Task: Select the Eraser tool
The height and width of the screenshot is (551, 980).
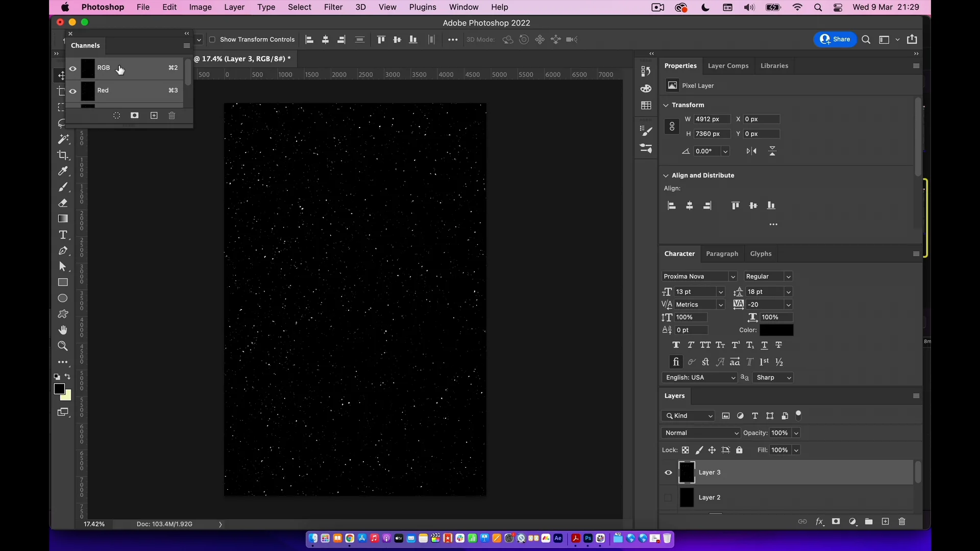Action: pyautogui.click(x=63, y=203)
